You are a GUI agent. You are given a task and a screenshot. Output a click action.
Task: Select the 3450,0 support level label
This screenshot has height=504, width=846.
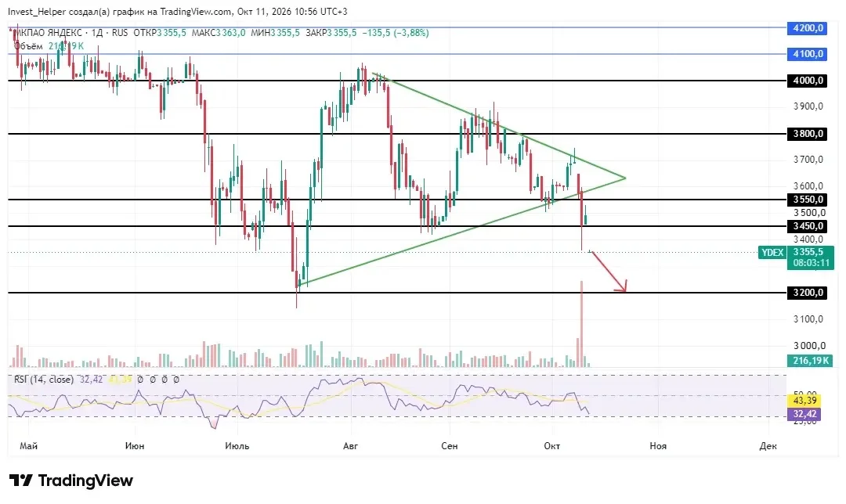point(807,226)
